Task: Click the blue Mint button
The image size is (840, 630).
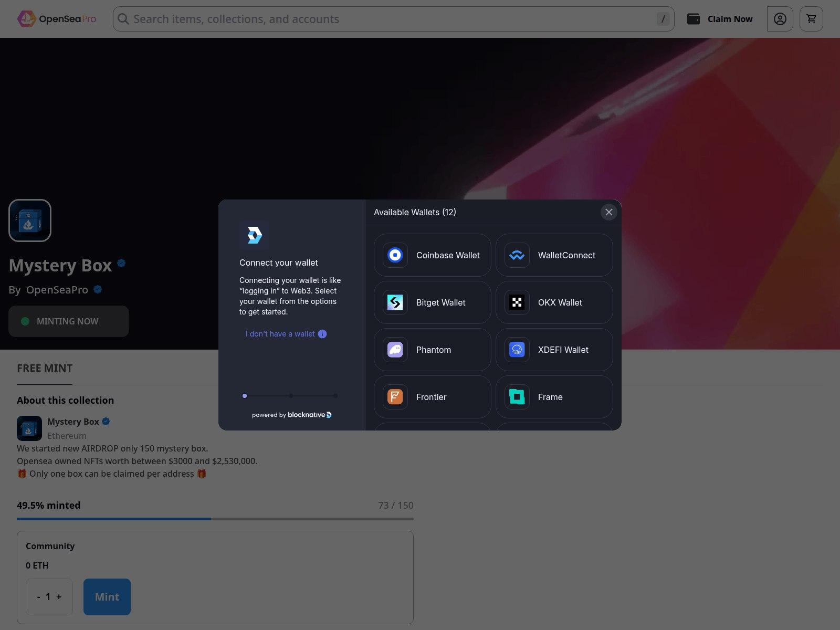Action: [x=107, y=597]
